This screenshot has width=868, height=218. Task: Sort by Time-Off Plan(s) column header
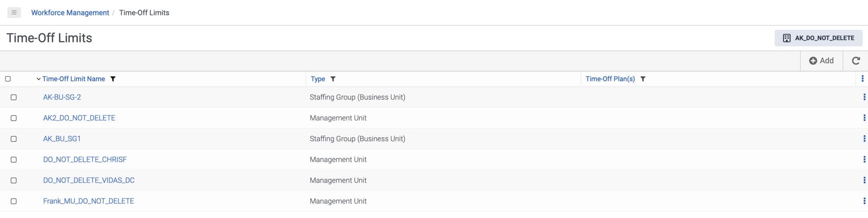[x=610, y=79]
